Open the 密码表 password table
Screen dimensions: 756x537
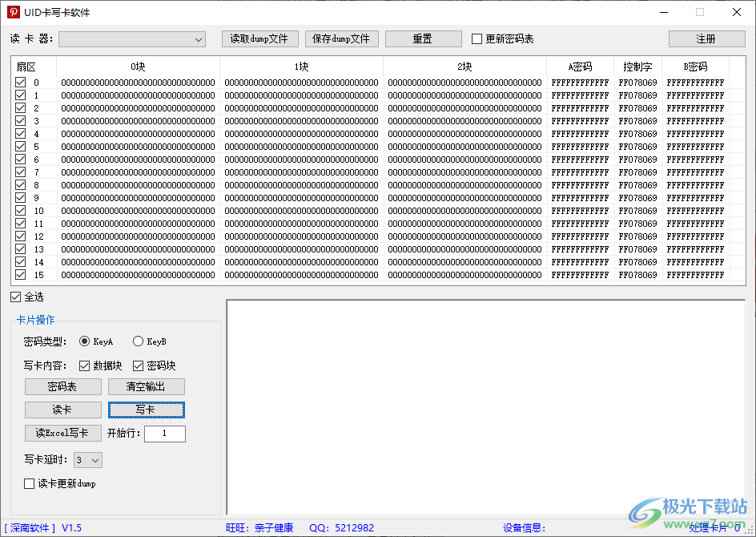coord(62,386)
